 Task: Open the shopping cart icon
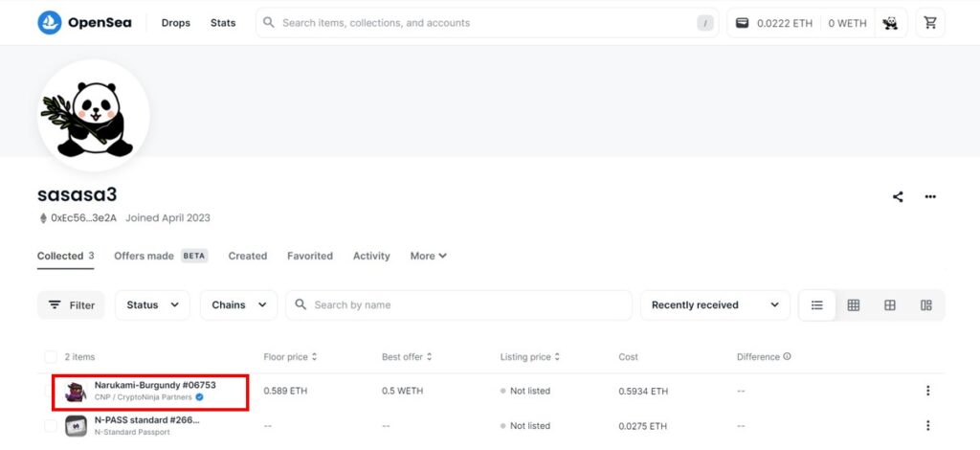(930, 23)
